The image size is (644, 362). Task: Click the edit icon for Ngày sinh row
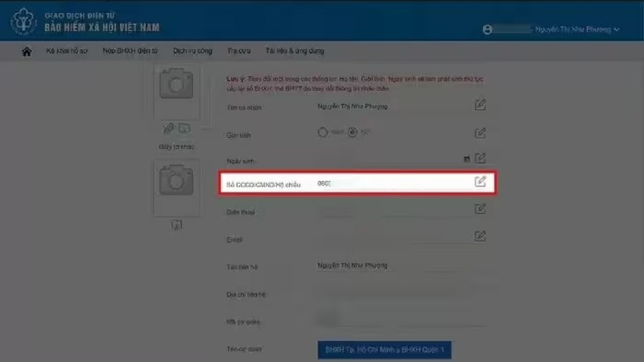click(x=480, y=158)
